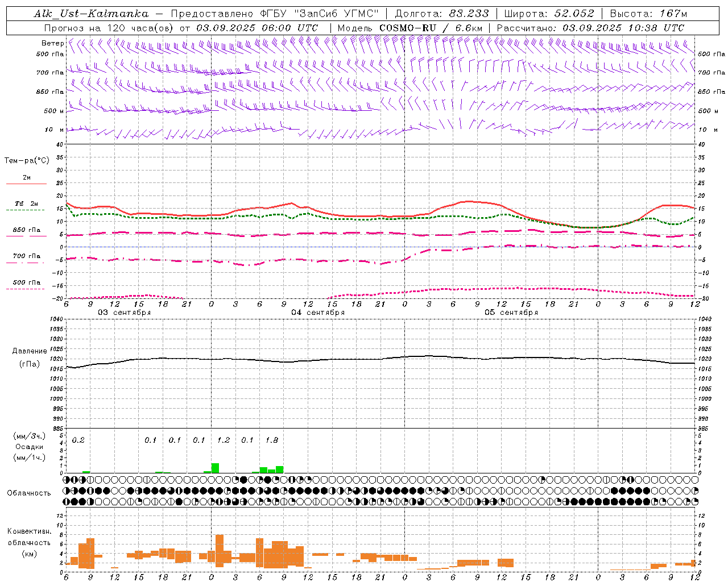Click the date label 04 сентября
The image size is (728, 582).
coord(318,313)
